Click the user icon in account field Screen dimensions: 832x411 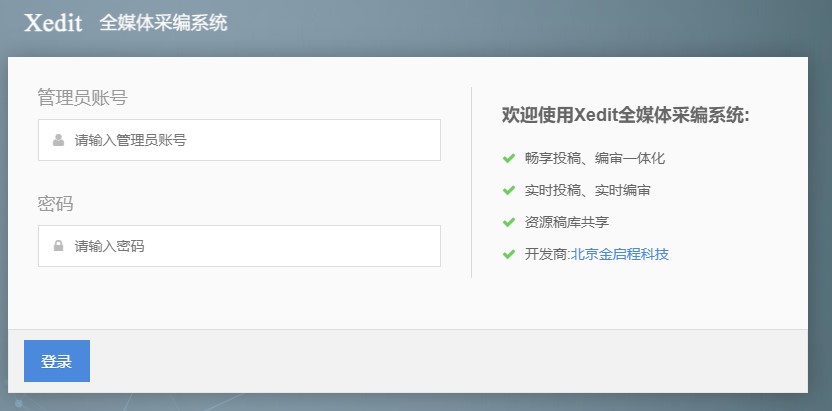point(58,140)
